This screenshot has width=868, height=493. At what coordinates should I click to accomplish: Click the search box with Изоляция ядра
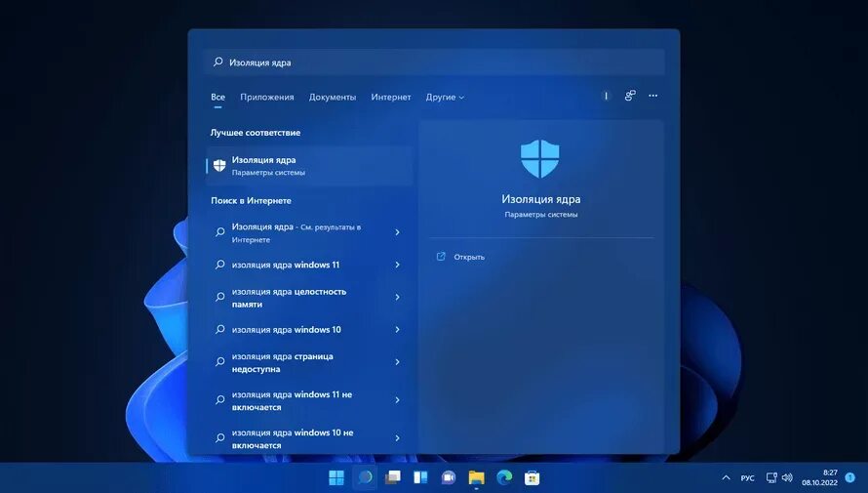434,62
